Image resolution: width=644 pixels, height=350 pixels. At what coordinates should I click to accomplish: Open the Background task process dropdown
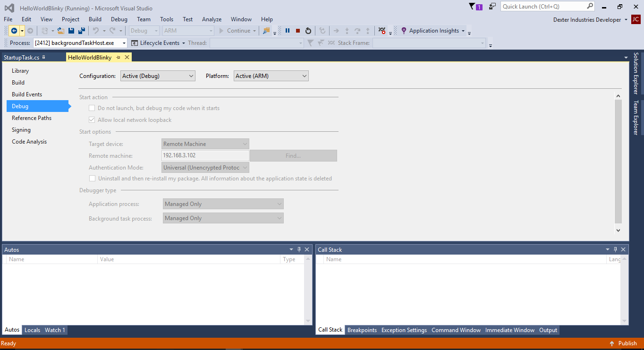(223, 218)
